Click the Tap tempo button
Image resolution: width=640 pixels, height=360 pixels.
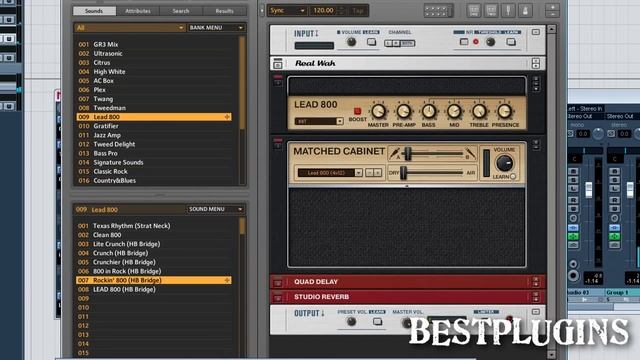[358, 11]
